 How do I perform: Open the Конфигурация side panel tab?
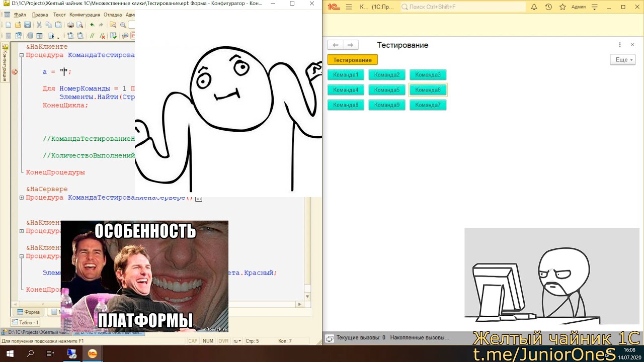point(5,63)
